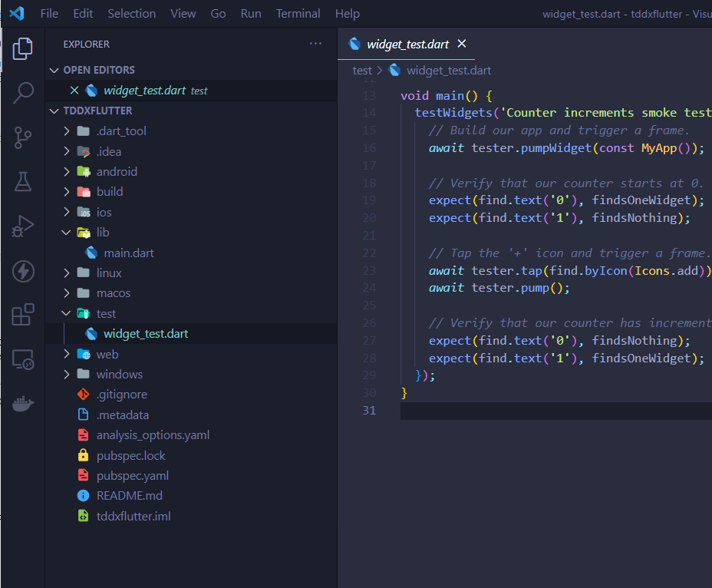Open the Run menu
The height and width of the screenshot is (588, 712).
click(251, 14)
